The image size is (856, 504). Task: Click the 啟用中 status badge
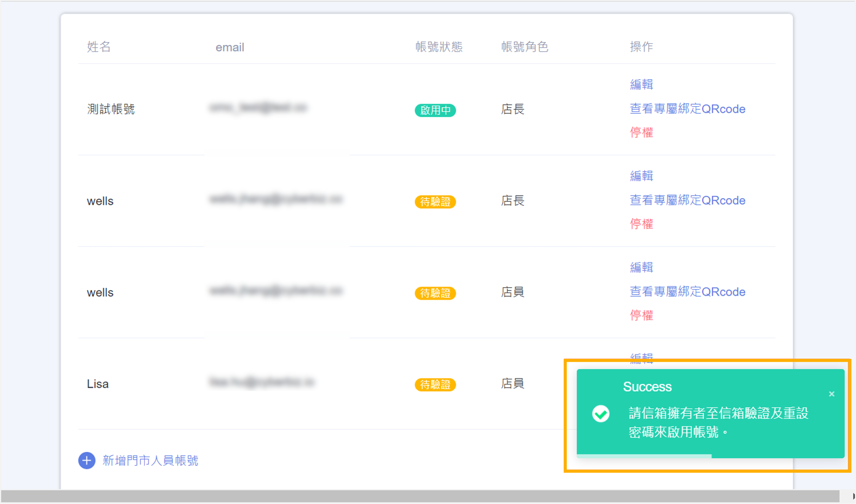coord(435,110)
